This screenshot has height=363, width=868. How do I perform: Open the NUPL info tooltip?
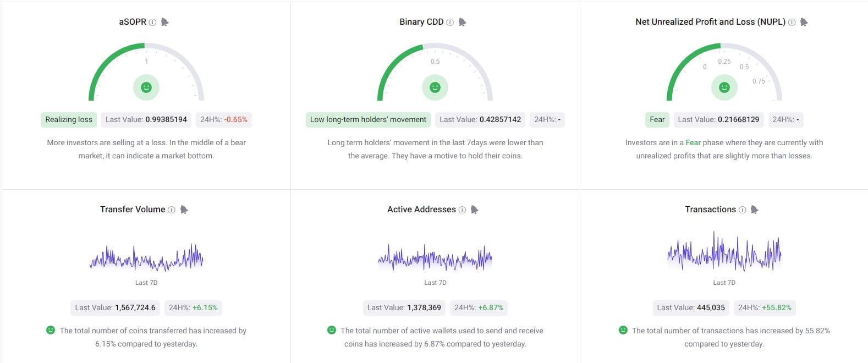point(792,22)
